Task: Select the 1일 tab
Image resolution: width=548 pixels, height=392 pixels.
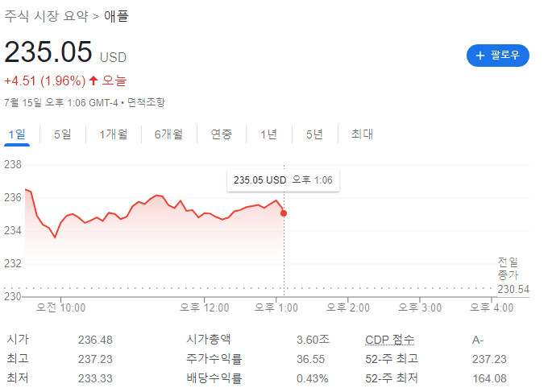Action: [16, 134]
